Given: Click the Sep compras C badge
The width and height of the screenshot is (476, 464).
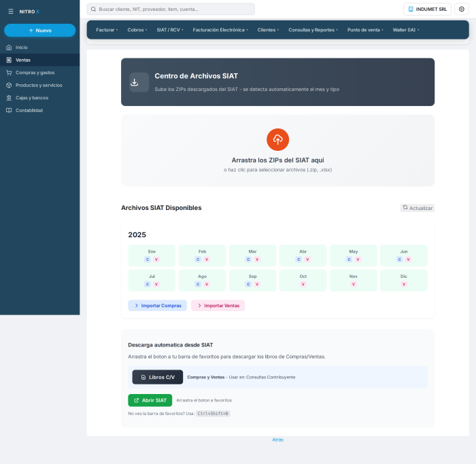Looking at the screenshot, I should click(248, 284).
